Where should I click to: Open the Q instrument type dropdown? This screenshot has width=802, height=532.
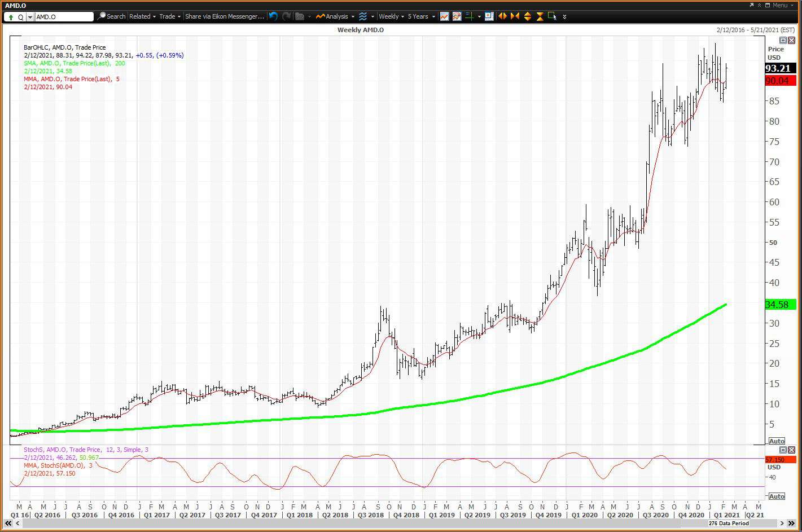pyautogui.click(x=30, y=17)
